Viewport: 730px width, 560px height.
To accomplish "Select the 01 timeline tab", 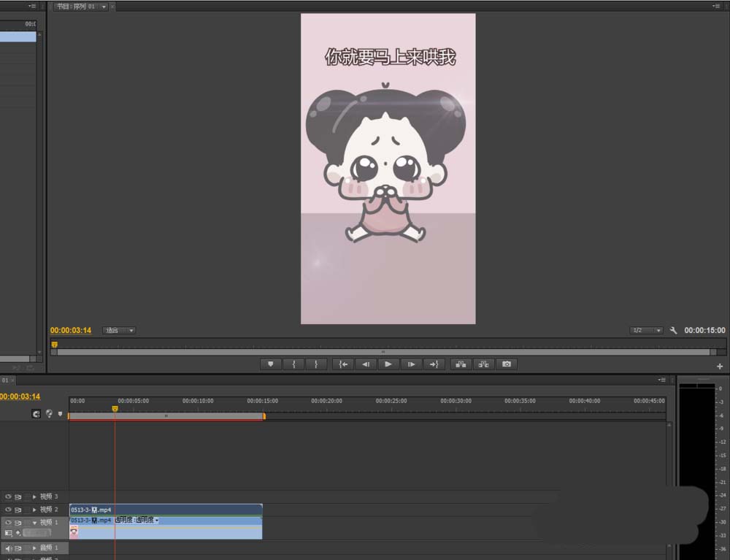I will (x=4, y=380).
